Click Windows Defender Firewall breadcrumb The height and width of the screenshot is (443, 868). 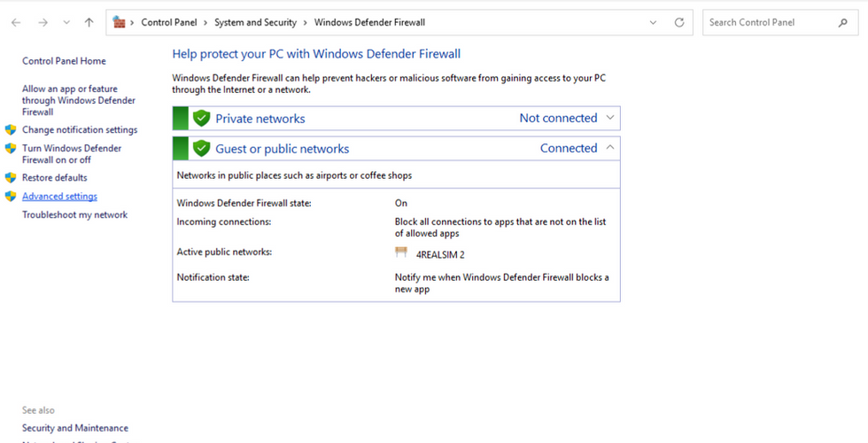click(x=369, y=23)
